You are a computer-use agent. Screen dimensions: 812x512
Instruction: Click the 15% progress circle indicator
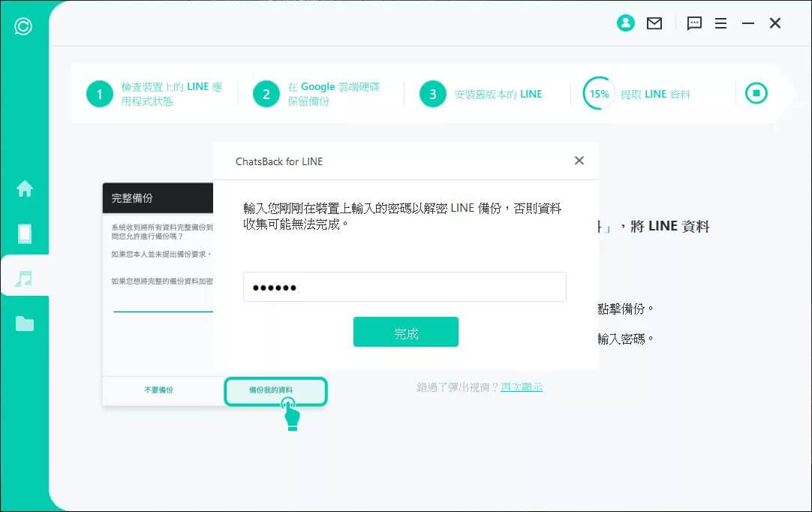[599, 94]
